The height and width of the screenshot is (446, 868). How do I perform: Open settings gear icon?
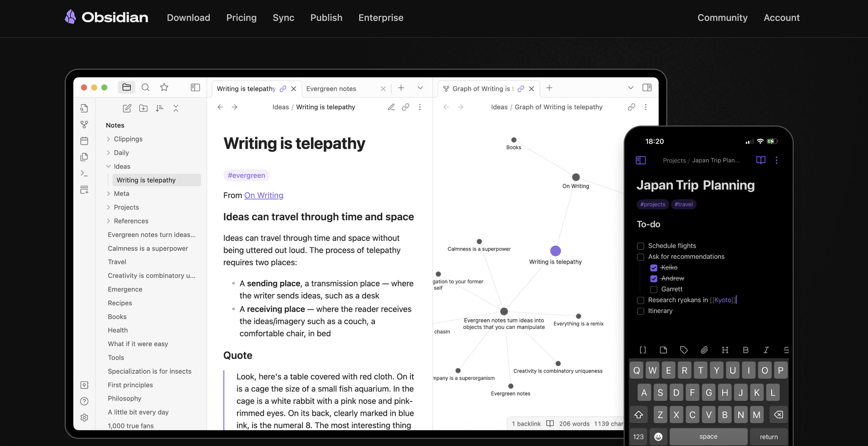pos(84,418)
